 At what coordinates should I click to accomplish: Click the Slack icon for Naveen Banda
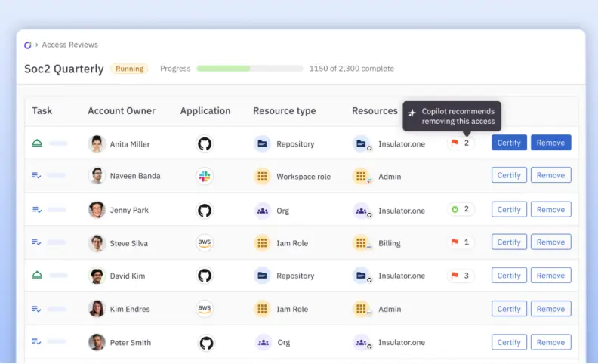pos(205,176)
